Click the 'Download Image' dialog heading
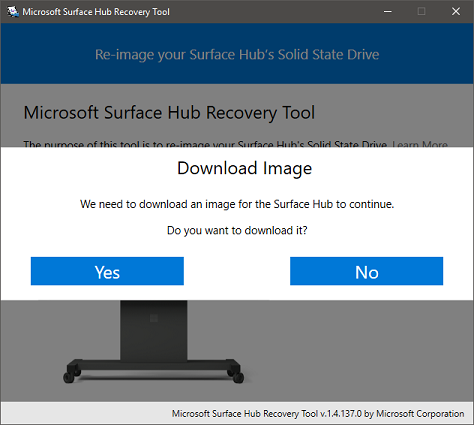The width and height of the screenshot is (474, 425). [x=244, y=168]
